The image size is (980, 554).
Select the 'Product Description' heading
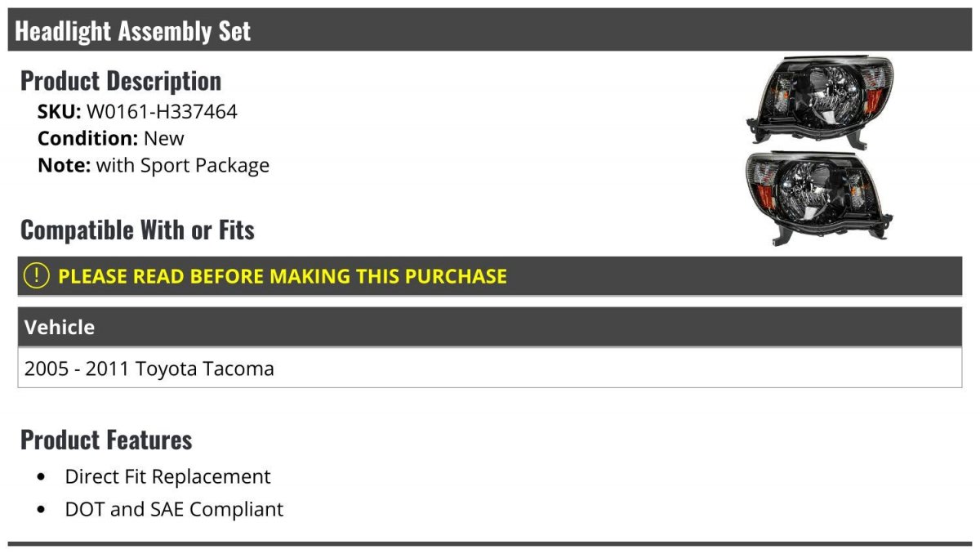tap(121, 81)
